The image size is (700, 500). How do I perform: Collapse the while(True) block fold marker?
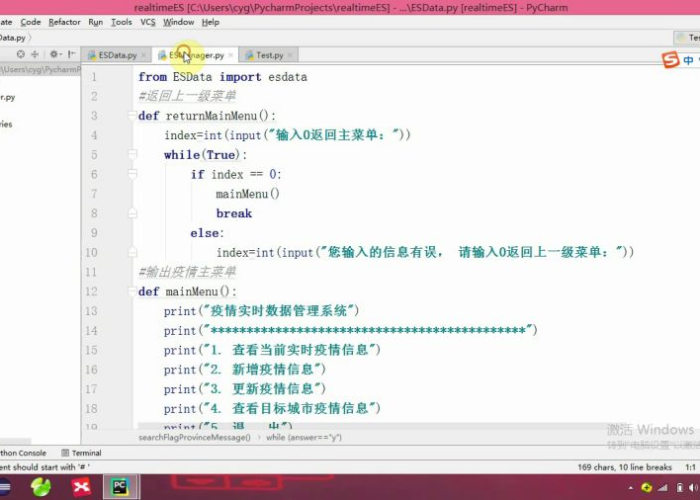point(132,154)
